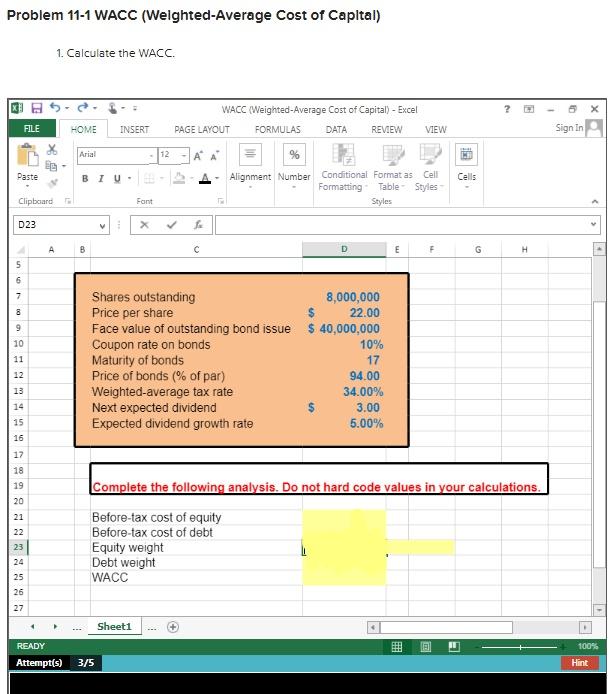The image size is (612, 694).
Task: Click the Undo arrow icon
Action: 55,108
